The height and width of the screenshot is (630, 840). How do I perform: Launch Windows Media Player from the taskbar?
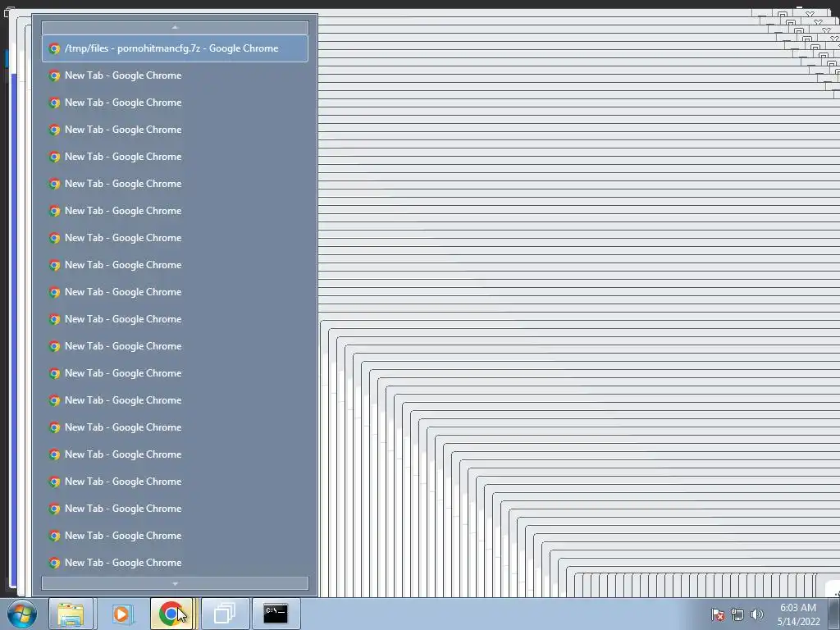point(122,614)
